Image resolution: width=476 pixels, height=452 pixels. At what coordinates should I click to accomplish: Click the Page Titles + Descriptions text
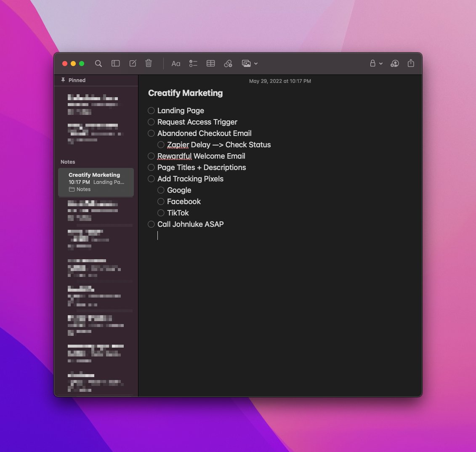(x=202, y=168)
